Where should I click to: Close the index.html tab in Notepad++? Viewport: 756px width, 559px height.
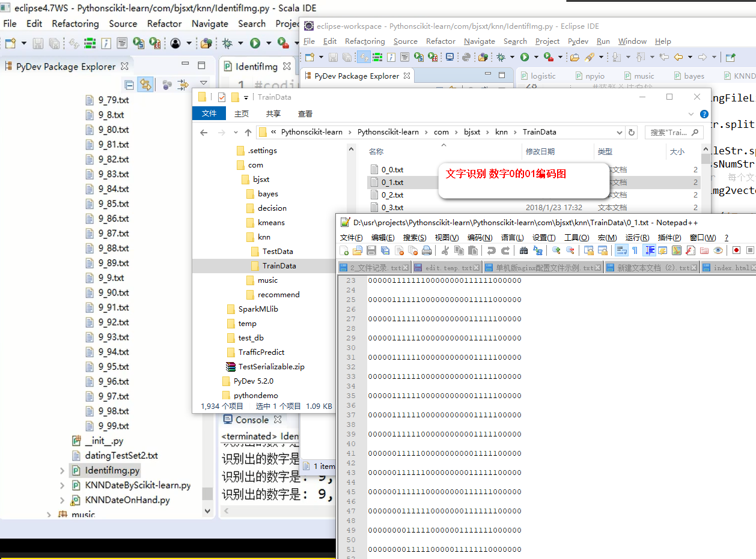click(x=754, y=268)
